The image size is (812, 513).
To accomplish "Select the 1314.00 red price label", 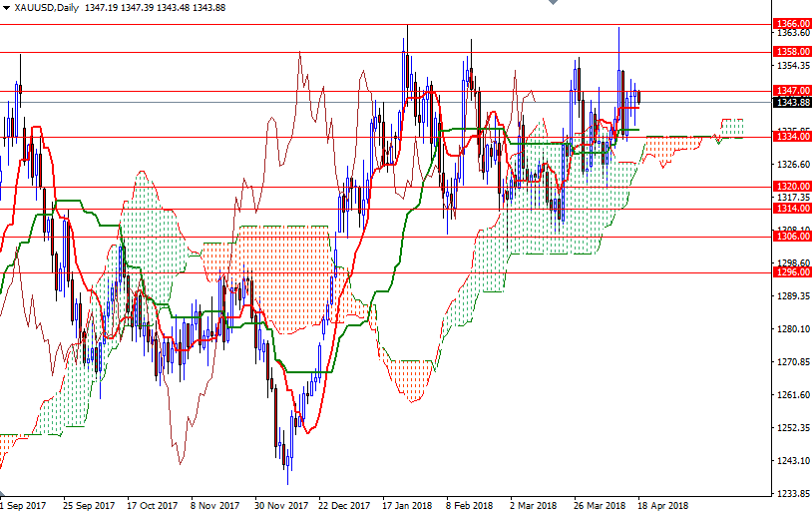I will click(792, 209).
